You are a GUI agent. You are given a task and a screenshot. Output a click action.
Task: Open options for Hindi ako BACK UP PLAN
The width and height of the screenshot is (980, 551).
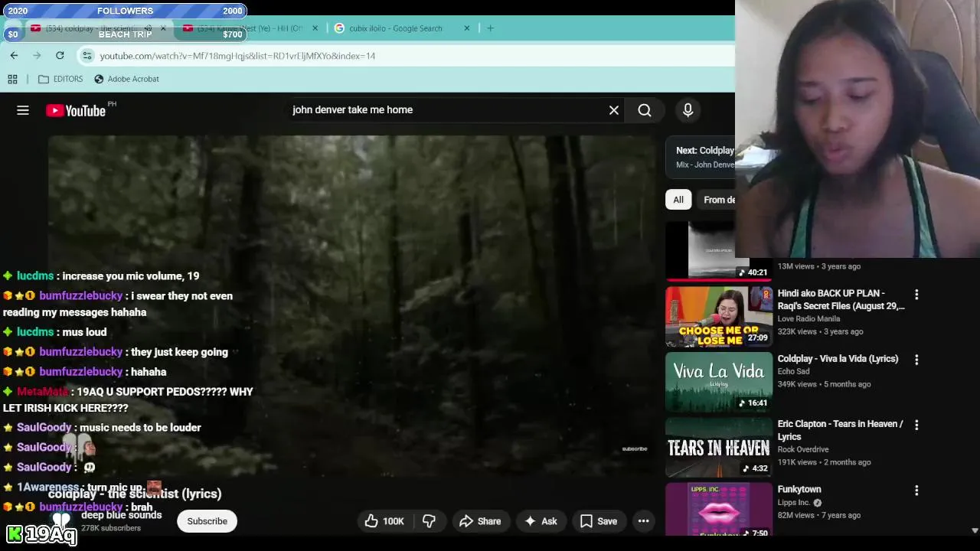coord(916,295)
